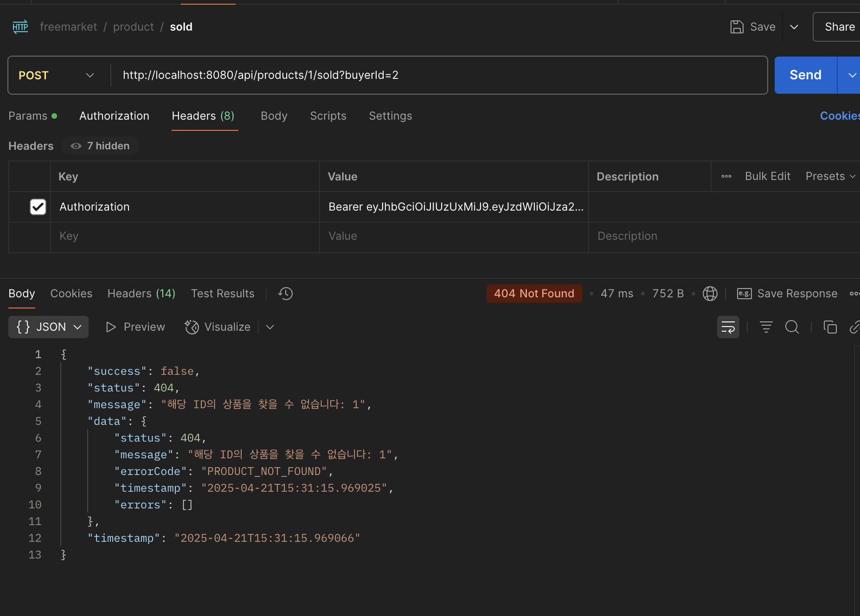Open response more-options ellipsis

coord(854,294)
